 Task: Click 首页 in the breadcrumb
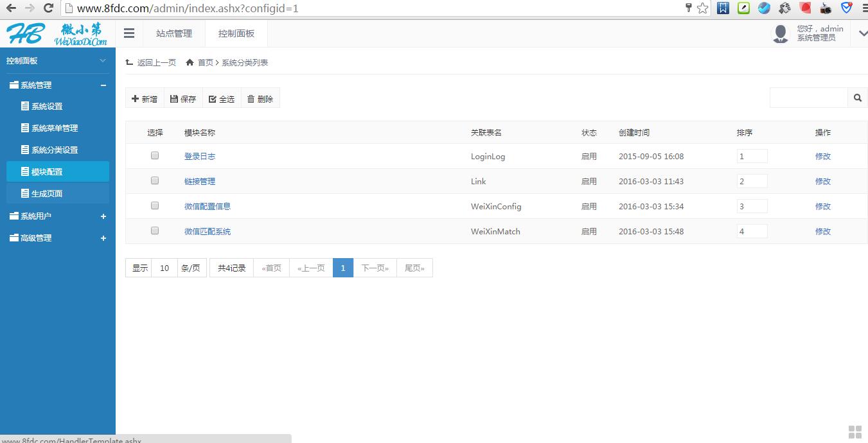pyautogui.click(x=206, y=62)
